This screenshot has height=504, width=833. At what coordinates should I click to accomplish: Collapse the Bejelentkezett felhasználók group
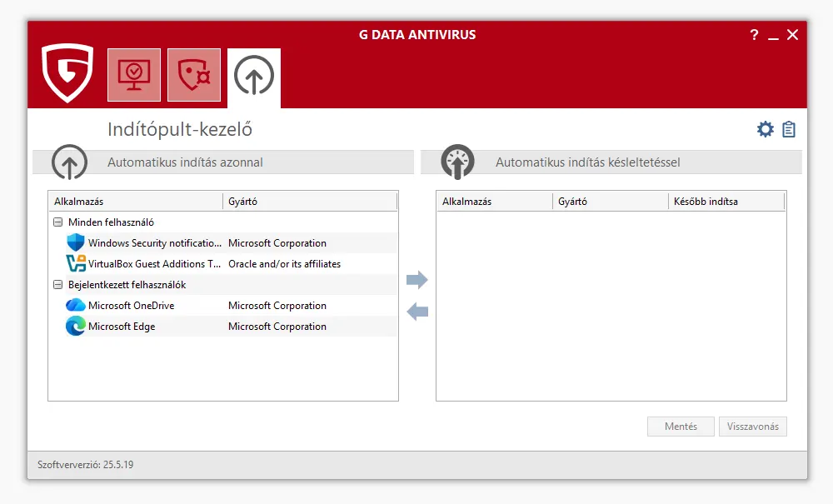click(x=58, y=285)
